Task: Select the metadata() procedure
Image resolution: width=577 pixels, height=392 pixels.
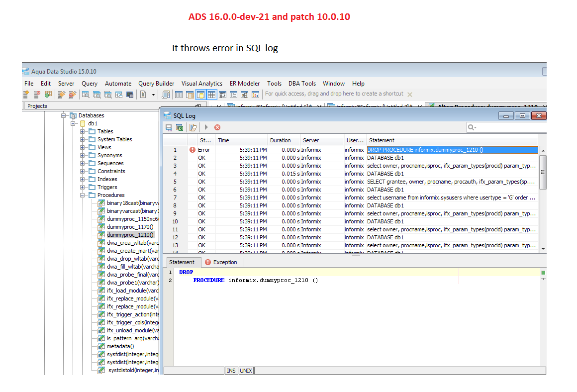Action: click(121, 346)
